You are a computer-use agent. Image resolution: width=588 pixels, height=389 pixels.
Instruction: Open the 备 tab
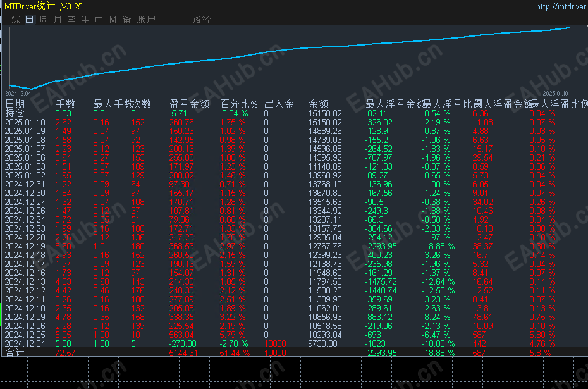[126, 20]
